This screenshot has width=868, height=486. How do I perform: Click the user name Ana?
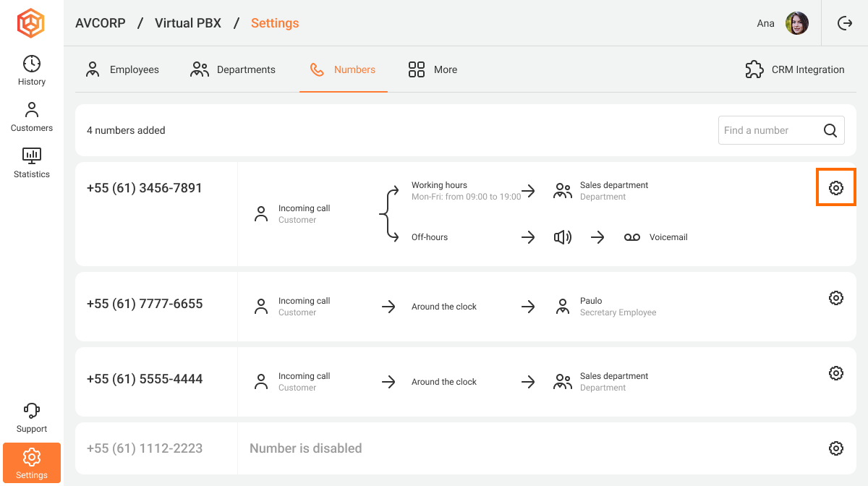pos(765,23)
